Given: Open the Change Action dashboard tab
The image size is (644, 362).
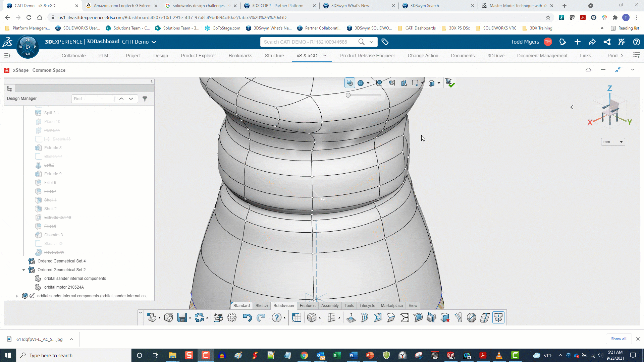Looking at the screenshot, I should tap(423, 56).
